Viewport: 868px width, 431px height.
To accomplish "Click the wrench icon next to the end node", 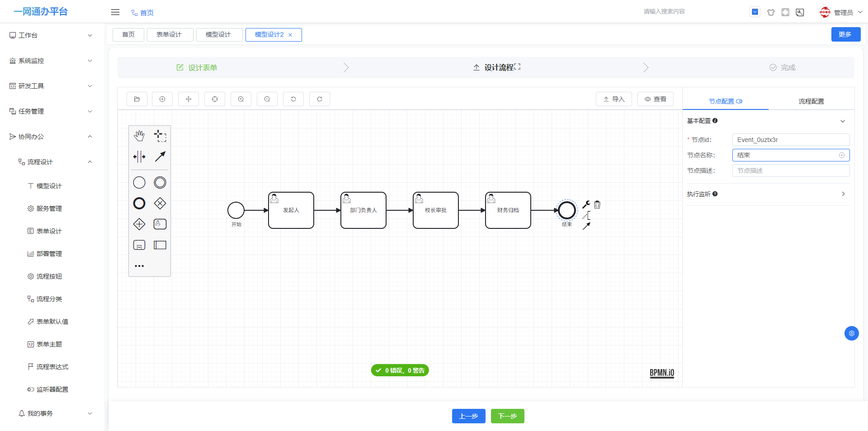I will click(x=586, y=204).
